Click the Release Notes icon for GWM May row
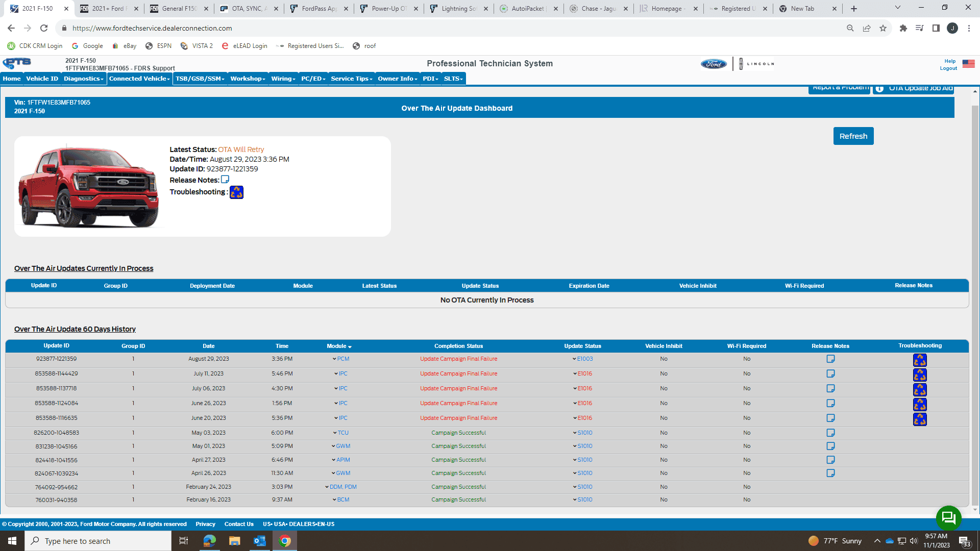The width and height of the screenshot is (980, 551). [x=830, y=446]
